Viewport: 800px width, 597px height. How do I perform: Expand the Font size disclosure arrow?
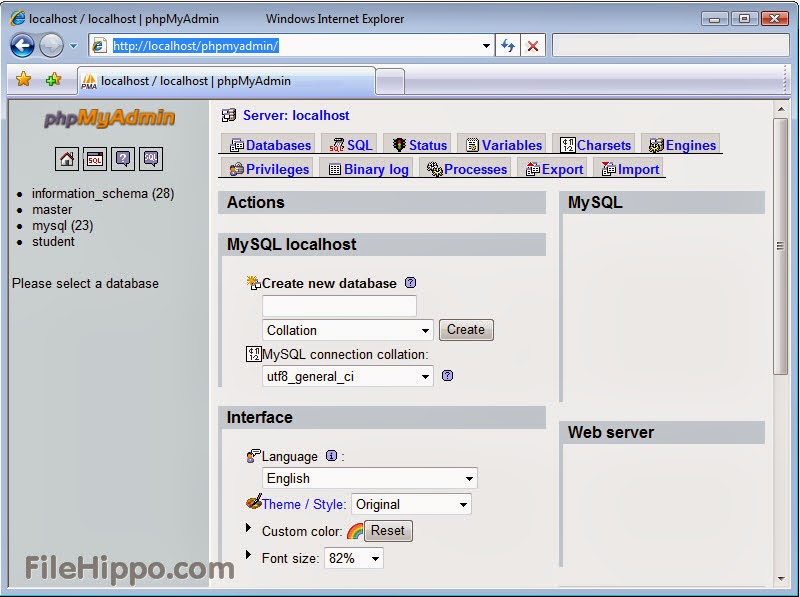click(248, 555)
